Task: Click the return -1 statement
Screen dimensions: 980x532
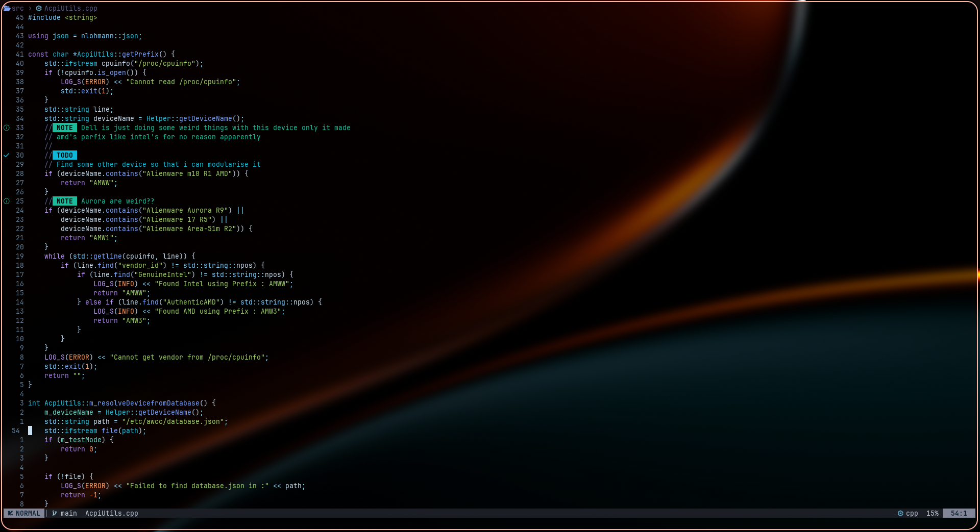Action: point(81,495)
